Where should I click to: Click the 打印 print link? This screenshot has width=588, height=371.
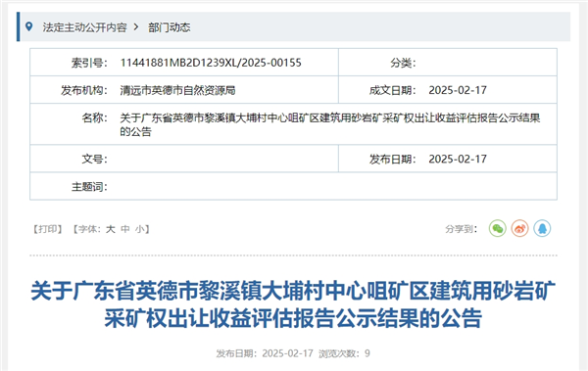[48, 229]
